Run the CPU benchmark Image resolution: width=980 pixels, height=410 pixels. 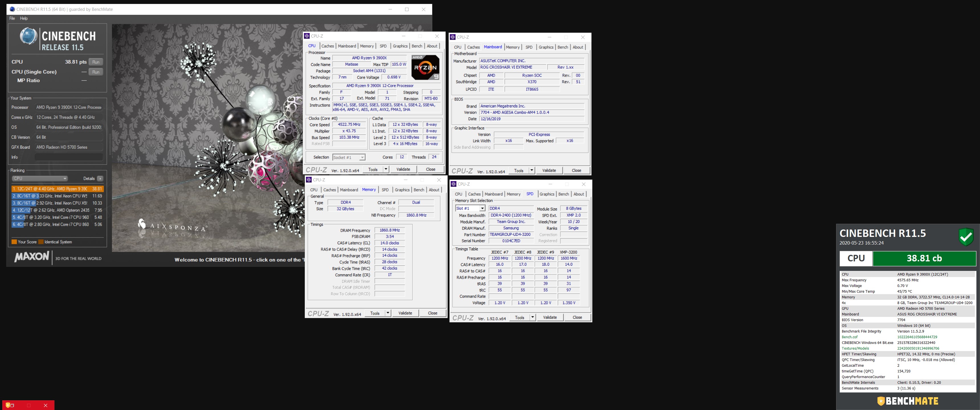[96, 62]
